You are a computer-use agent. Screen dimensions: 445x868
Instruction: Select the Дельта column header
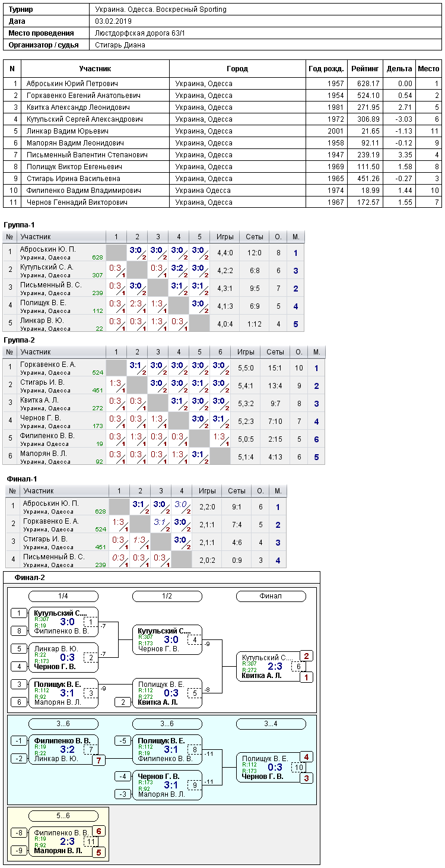[399, 69]
